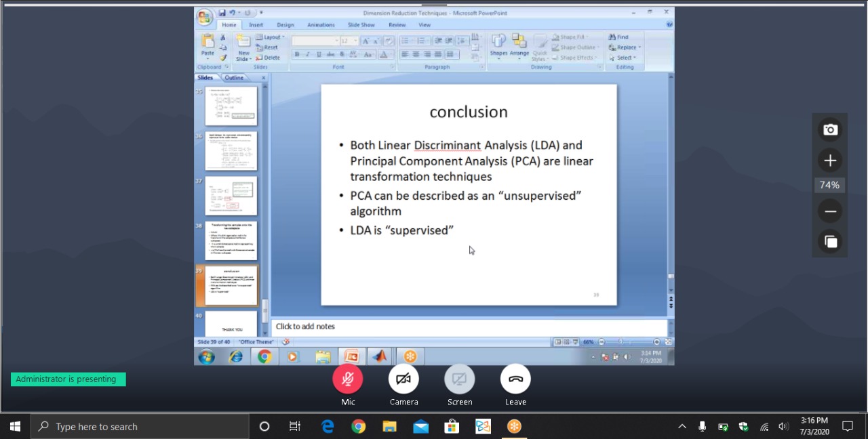Leave the meeting

(x=515, y=379)
